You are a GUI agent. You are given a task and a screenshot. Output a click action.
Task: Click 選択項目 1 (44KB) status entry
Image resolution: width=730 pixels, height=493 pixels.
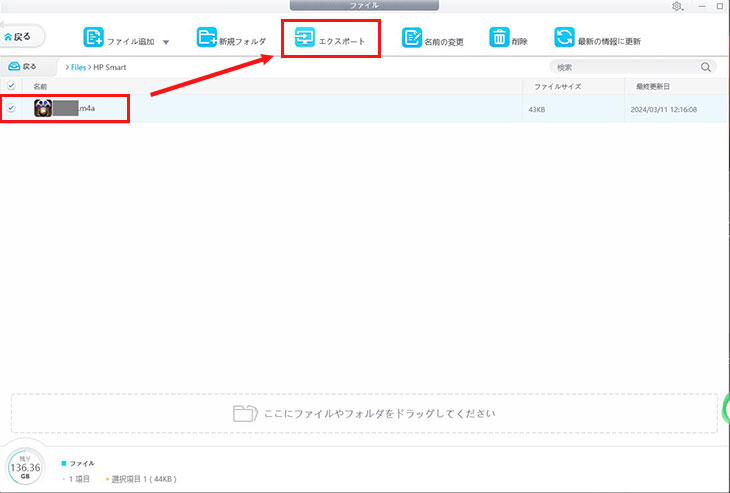(x=141, y=479)
